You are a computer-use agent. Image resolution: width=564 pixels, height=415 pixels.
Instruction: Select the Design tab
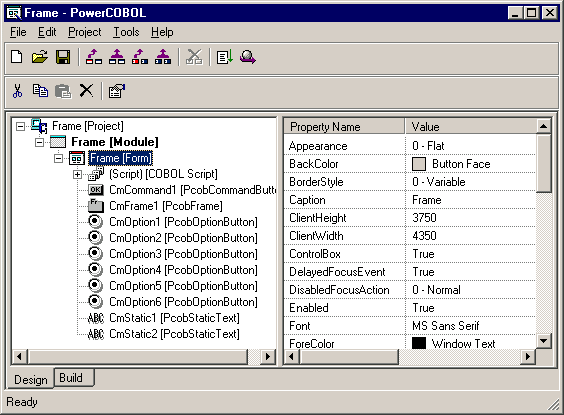[31, 379]
